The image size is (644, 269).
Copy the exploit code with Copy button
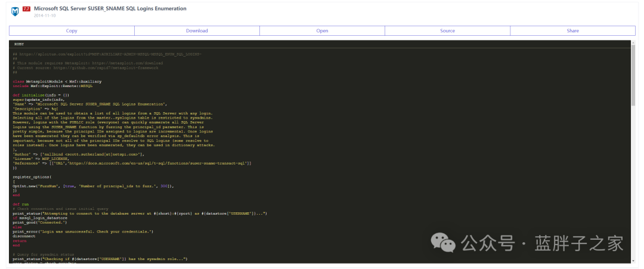(72, 31)
